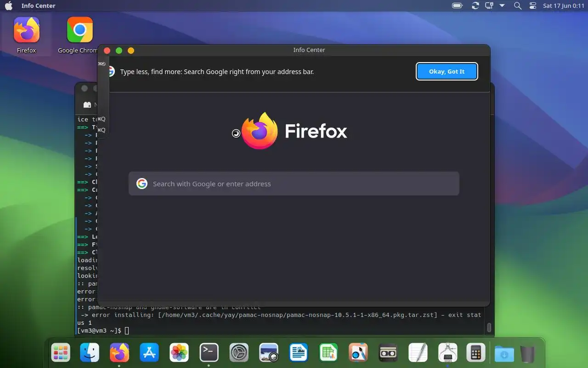
Task: Launch Firefox from the dock
Action: point(119,353)
